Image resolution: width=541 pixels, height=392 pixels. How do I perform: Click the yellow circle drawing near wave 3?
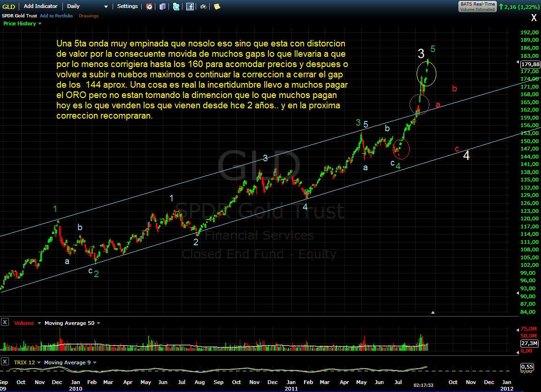(x=427, y=74)
